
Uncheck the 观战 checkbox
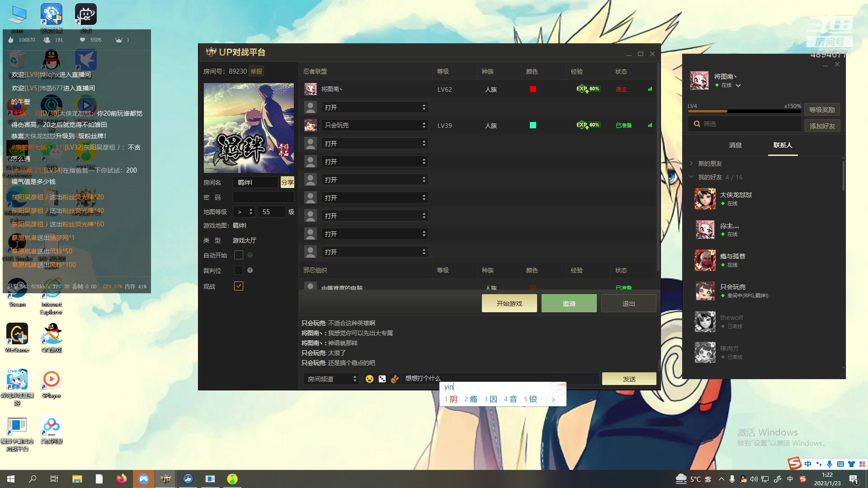click(x=239, y=286)
